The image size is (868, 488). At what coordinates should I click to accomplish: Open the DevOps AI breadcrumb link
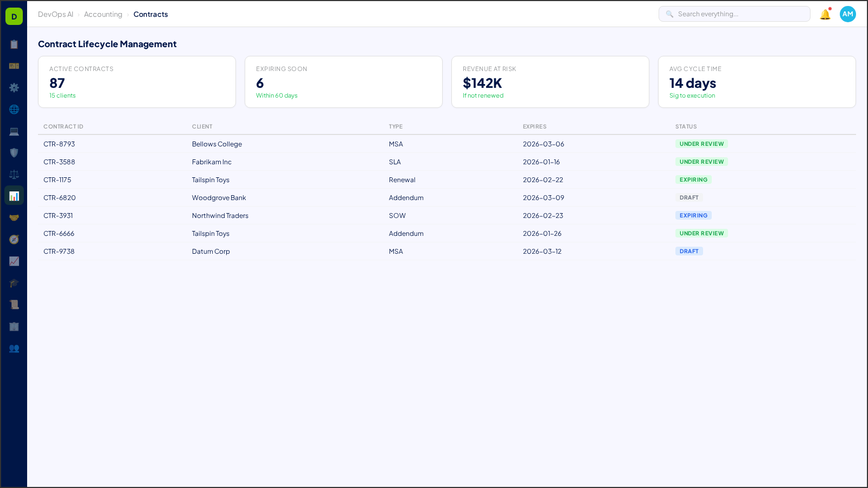pyautogui.click(x=55, y=14)
